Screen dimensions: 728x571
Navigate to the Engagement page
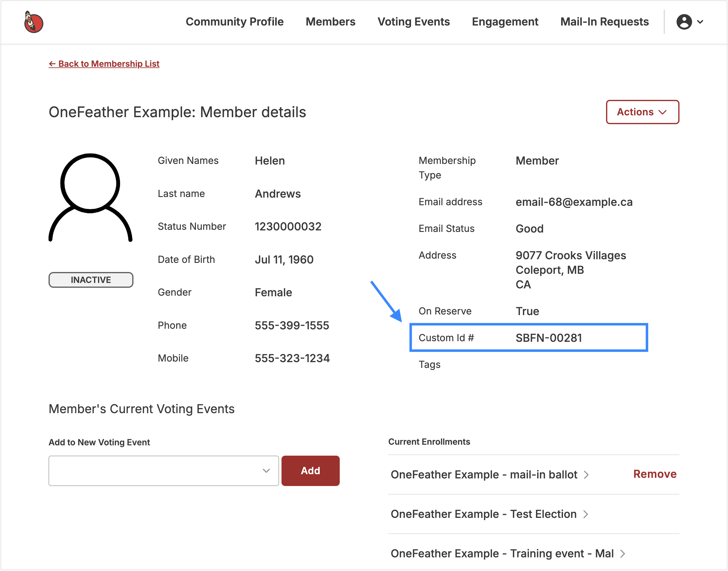coord(505,22)
